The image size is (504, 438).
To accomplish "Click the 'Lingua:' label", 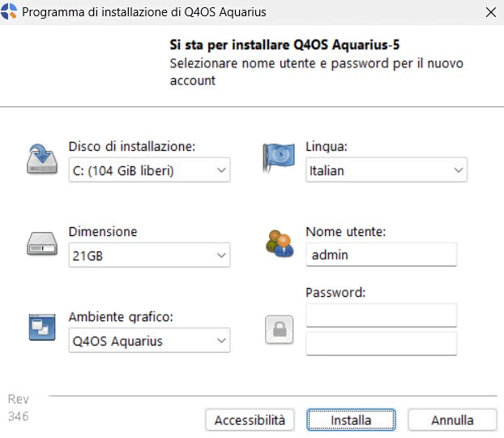I will pyautogui.click(x=327, y=147).
